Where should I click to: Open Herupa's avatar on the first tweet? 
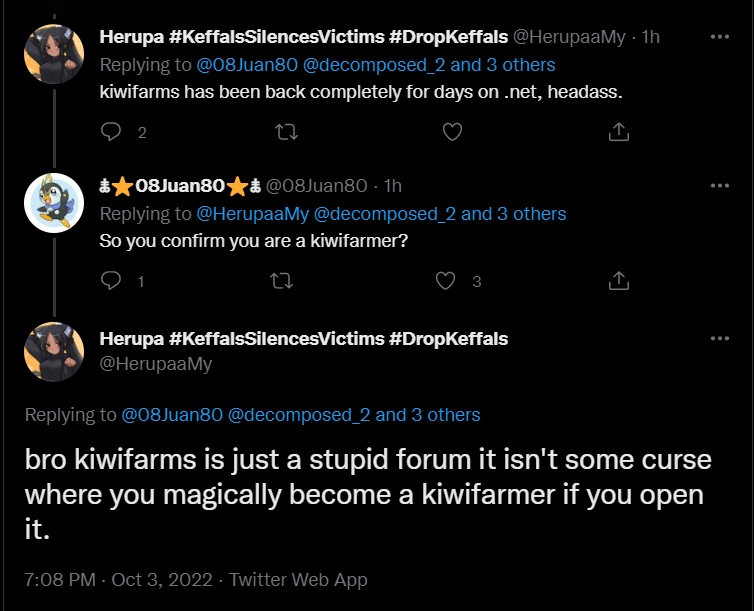tap(53, 53)
